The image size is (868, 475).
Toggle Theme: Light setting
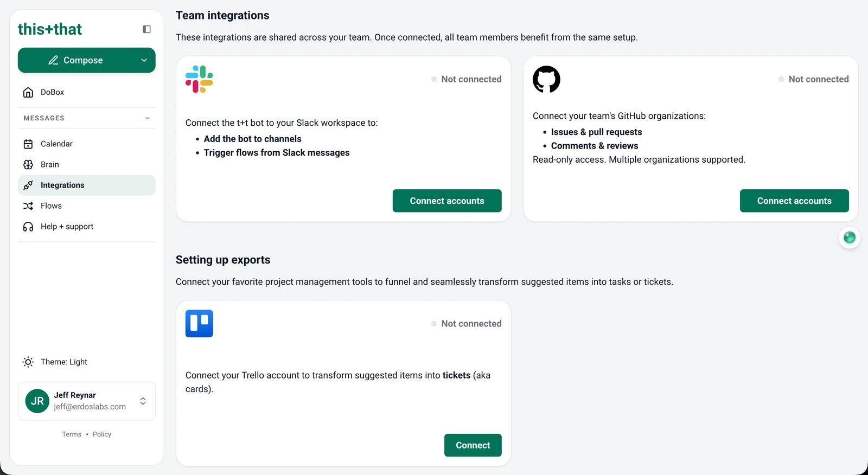87,362
